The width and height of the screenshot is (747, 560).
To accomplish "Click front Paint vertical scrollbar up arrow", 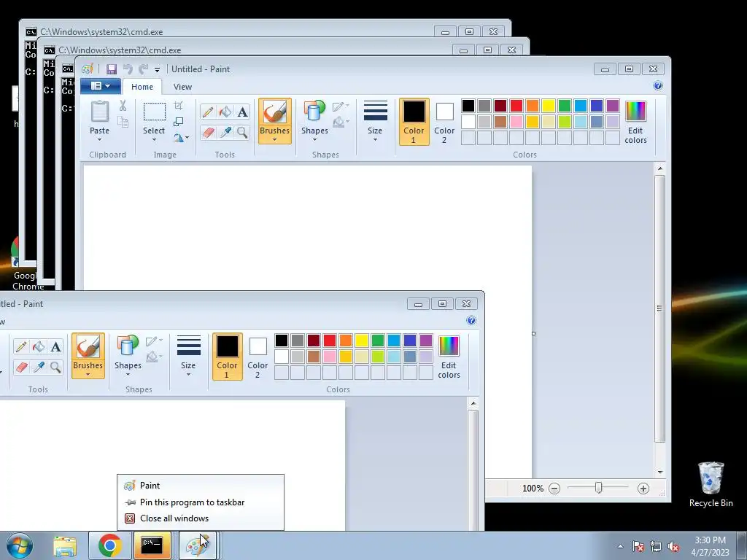I will 473,403.
